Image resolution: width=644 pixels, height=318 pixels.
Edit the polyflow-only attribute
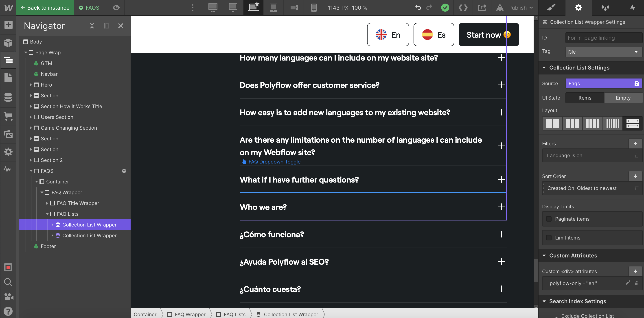pyautogui.click(x=628, y=283)
